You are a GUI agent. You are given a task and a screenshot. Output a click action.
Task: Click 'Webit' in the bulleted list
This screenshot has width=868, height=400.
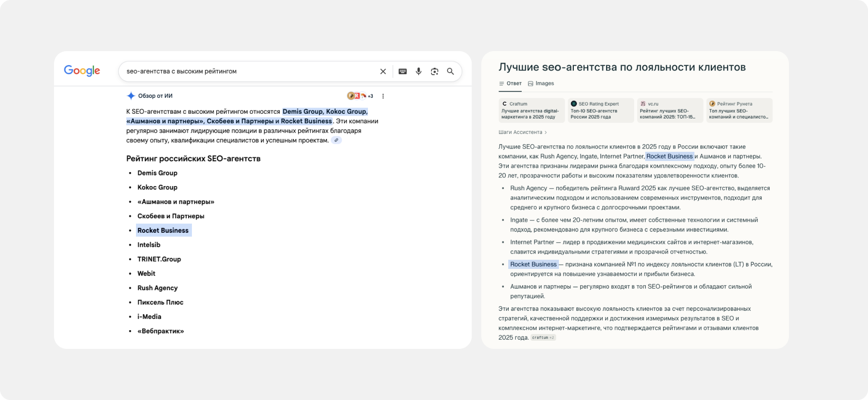(x=146, y=274)
